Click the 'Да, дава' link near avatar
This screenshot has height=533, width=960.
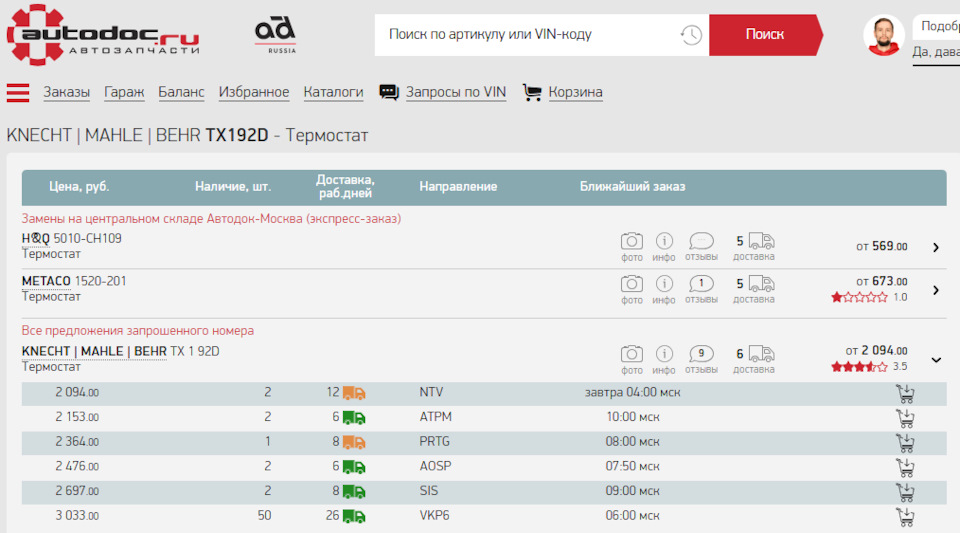(x=936, y=53)
